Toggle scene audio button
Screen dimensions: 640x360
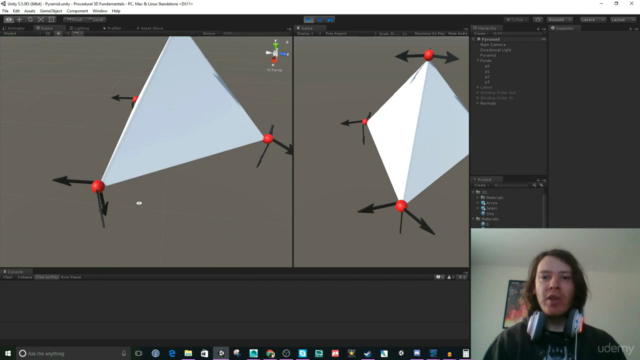point(67,33)
